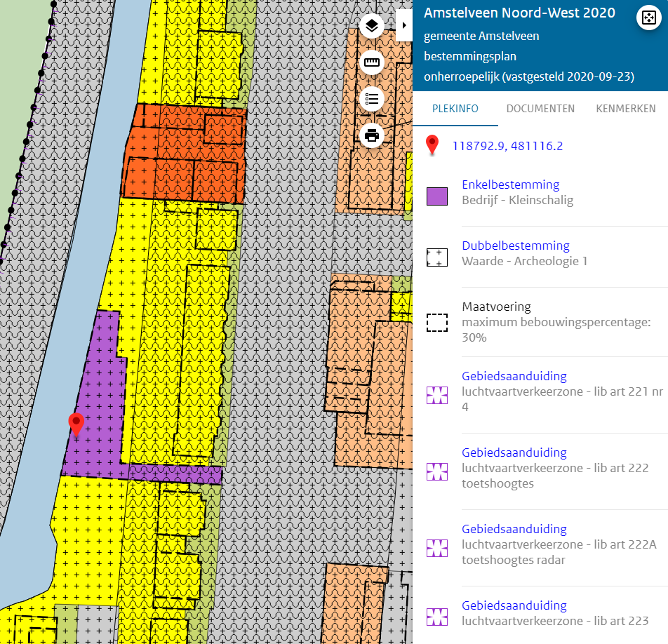668x644 pixels.
Task: Select text 'Bedrijf - Kleinschalig'
Action: (x=517, y=200)
